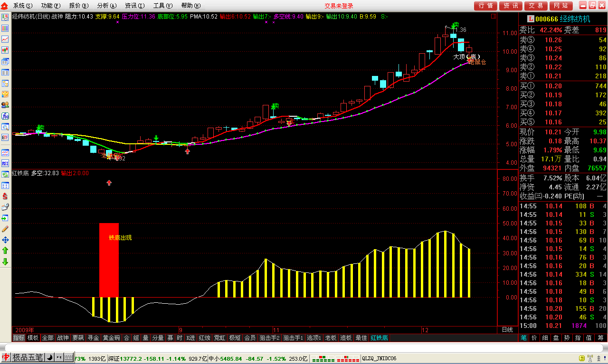Image resolution: width=608 pixels, height=364 pixels.
Task: Open the quote table grid icon in the left sidebar
Action: pyautogui.click(x=5, y=28)
